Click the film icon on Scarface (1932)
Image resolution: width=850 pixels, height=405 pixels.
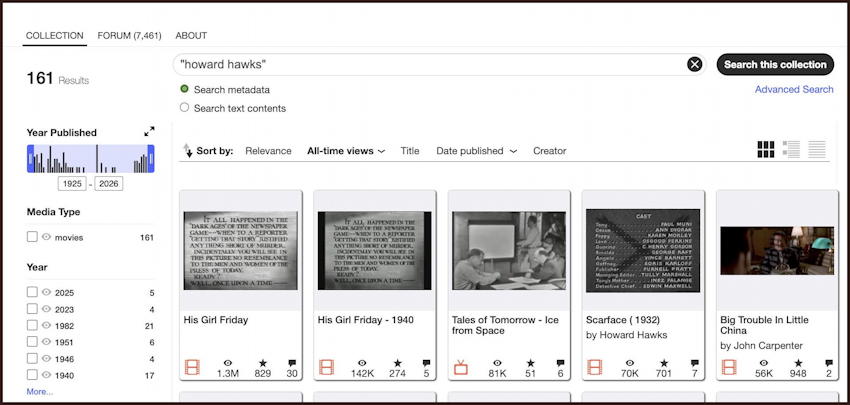595,368
